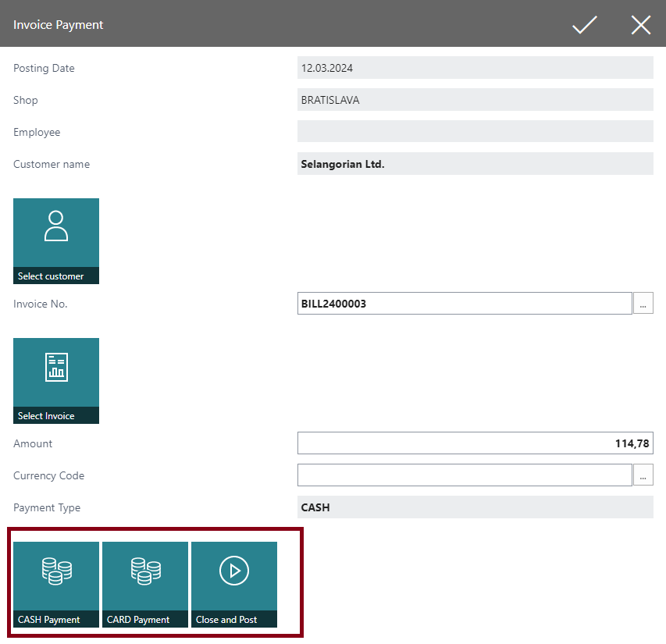Close the Invoice Payment dialog
This screenshot has width=666, height=644.
(640, 25)
